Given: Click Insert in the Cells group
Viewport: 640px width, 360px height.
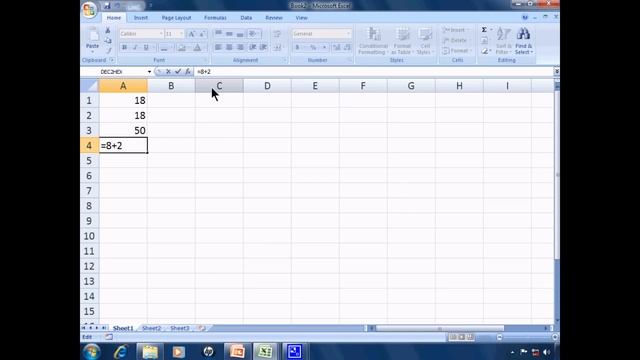Looking at the screenshot, I should click(455, 30).
